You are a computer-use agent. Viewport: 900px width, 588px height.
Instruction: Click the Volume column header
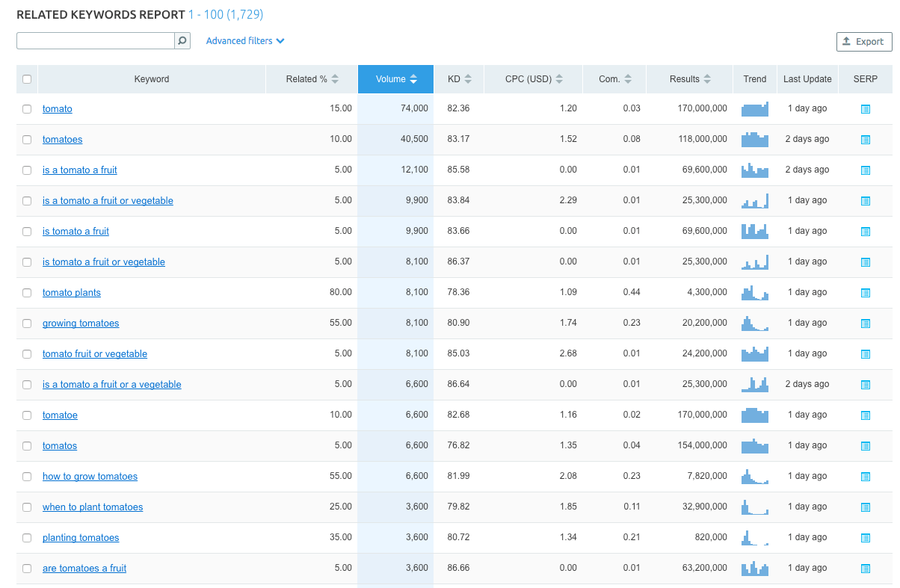pos(395,78)
